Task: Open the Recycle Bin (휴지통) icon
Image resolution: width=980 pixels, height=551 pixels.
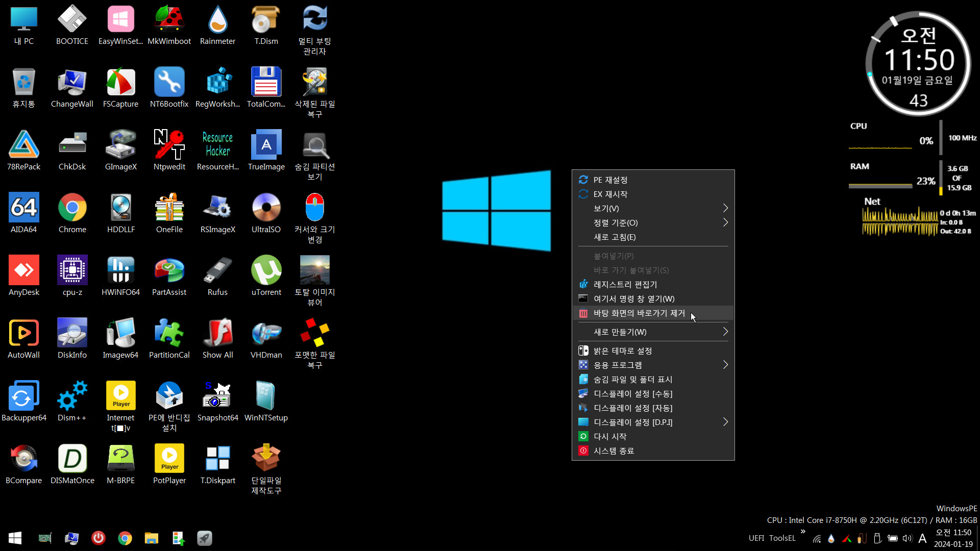Action: click(23, 87)
